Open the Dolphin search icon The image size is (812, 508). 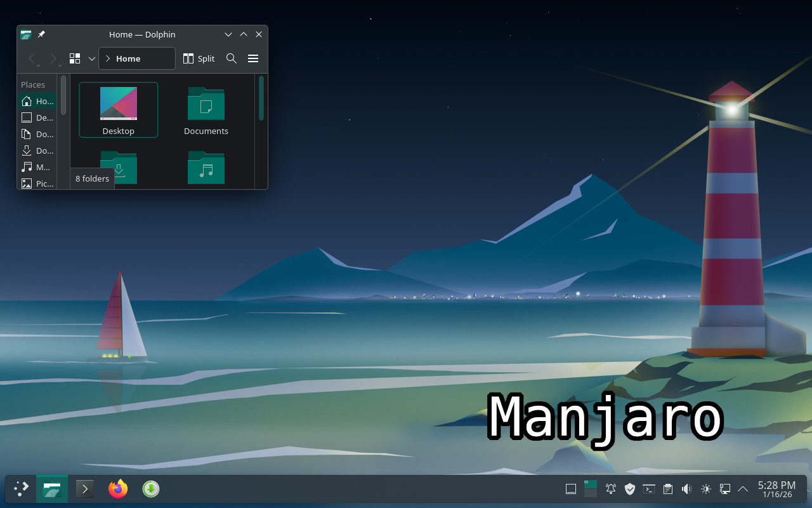coord(232,58)
